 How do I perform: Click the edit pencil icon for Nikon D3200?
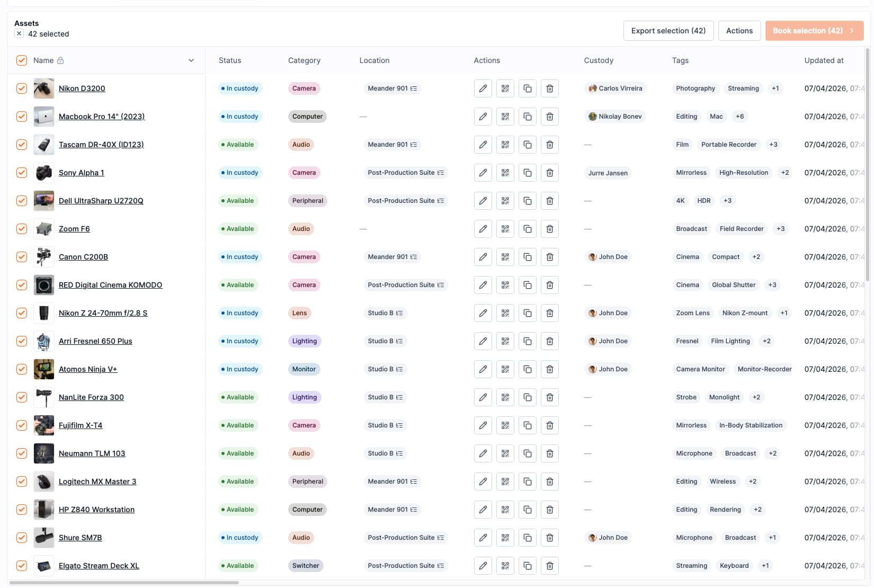tap(483, 88)
